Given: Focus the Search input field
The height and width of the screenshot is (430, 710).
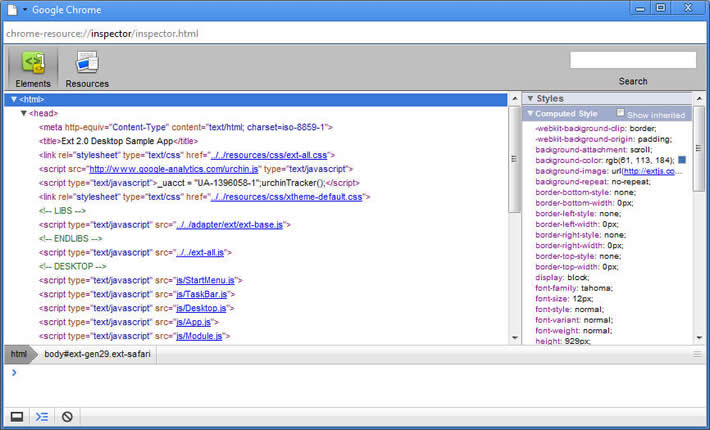Looking at the screenshot, I should click(x=633, y=60).
